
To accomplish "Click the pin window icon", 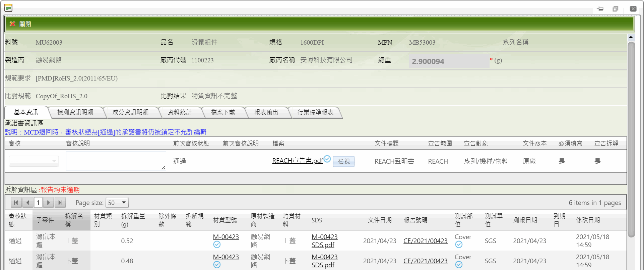I will click(x=600, y=9).
